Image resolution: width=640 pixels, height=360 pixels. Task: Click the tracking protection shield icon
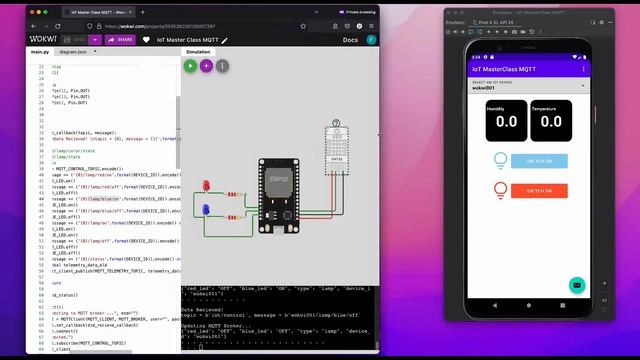89,26
